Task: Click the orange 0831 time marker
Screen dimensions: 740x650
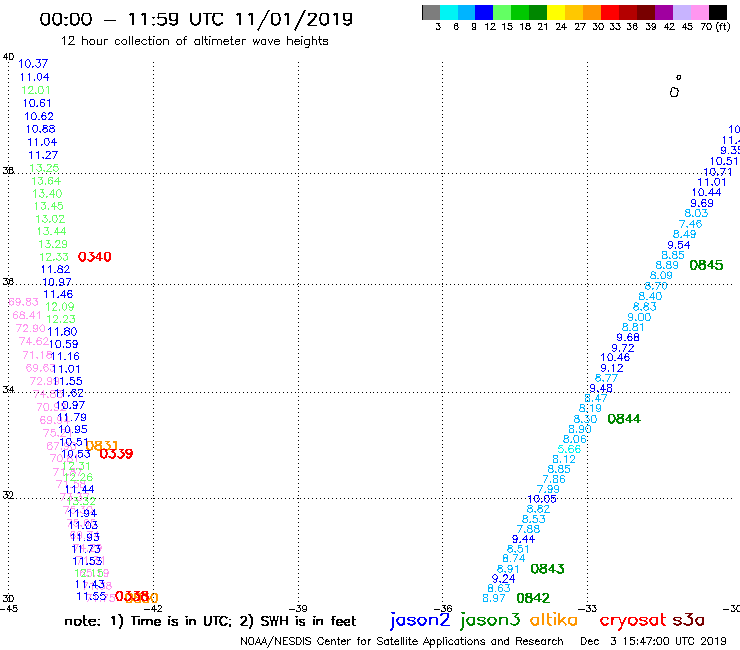Action: (x=101, y=445)
